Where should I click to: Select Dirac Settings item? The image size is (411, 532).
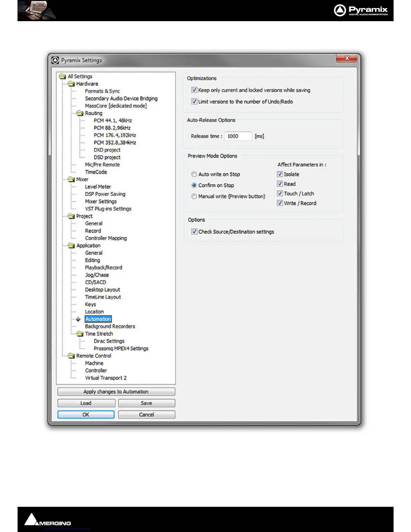[x=109, y=341]
